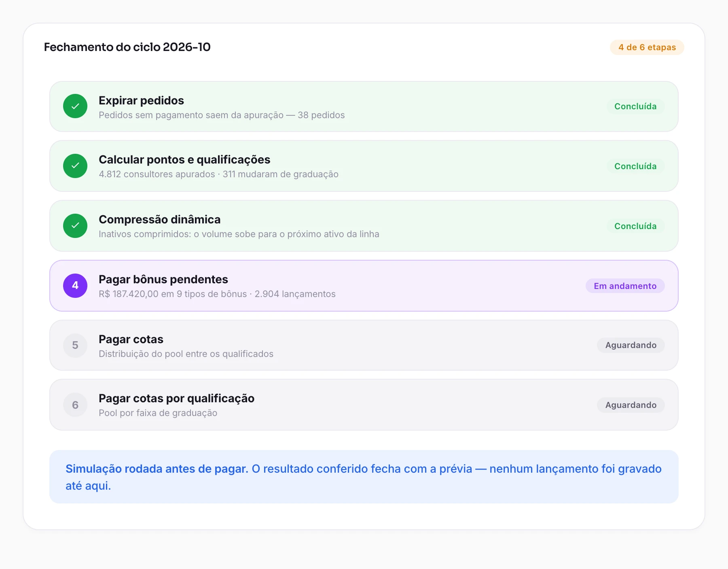Screen dimensions: 728x569
Task: Click the Concluída badge on Calcular pontos row
Action: pos(635,166)
